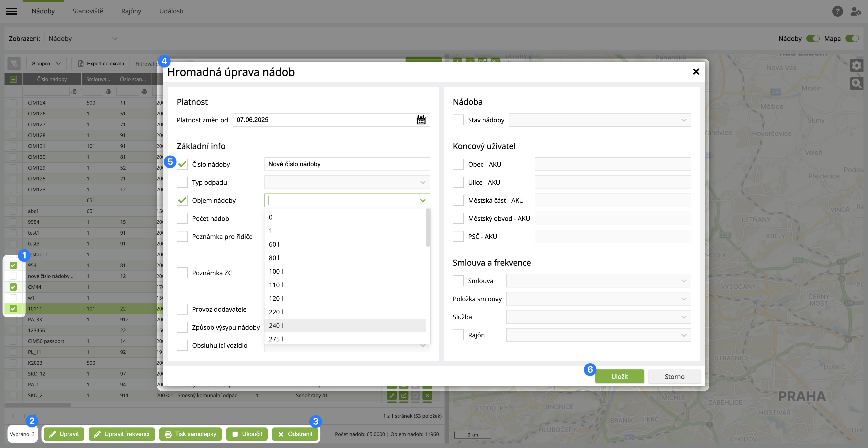The width and height of the screenshot is (868, 448).
Task: Switch to the Stanoviště tab
Action: coord(88,11)
